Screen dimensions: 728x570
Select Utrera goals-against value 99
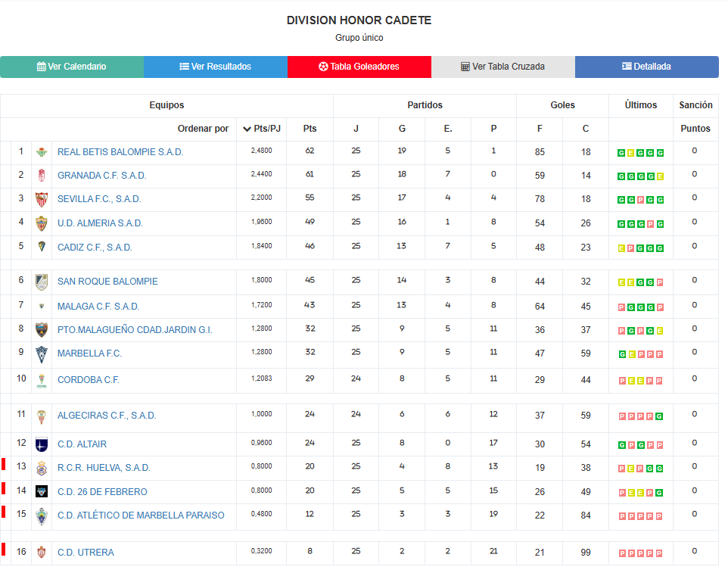pyautogui.click(x=586, y=553)
